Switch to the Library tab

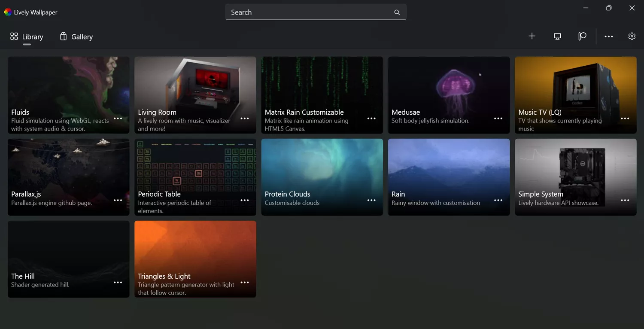click(x=27, y=37)
